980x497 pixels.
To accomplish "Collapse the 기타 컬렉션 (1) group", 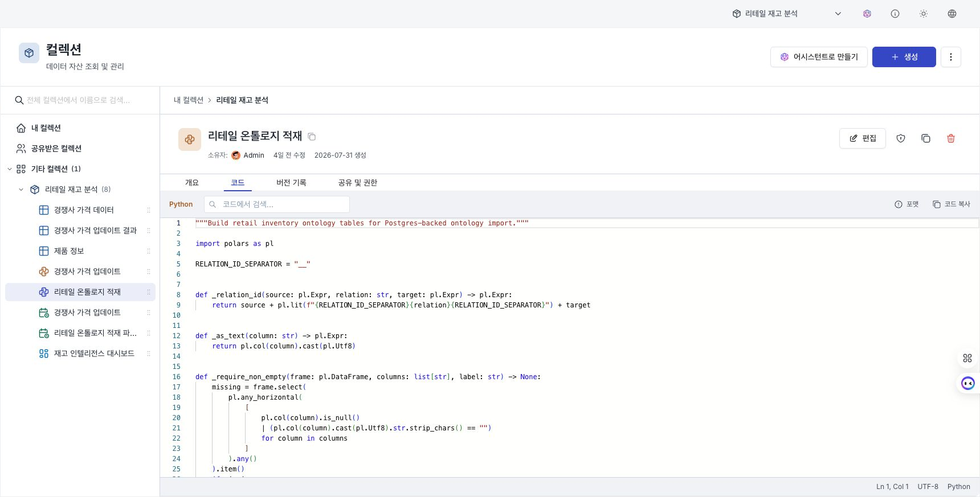I will [10, 169].
